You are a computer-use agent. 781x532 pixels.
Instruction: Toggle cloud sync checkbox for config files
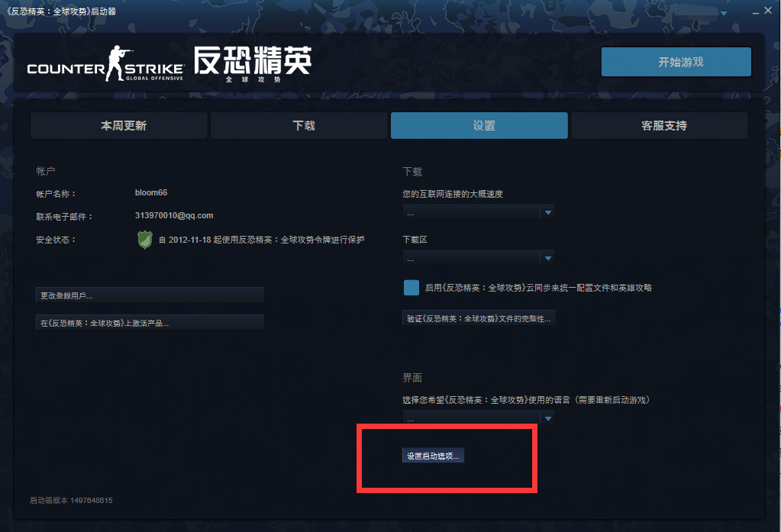coord(411,288)
